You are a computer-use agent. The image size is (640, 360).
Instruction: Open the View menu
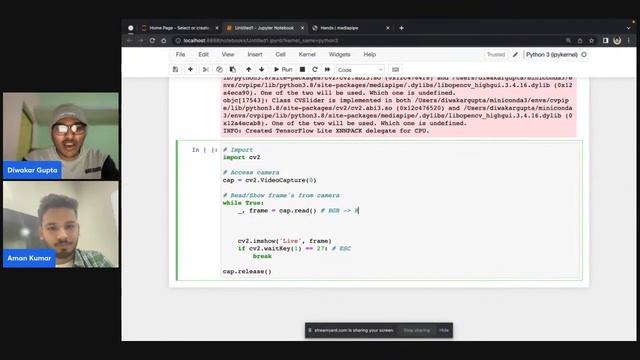point(228,54)
